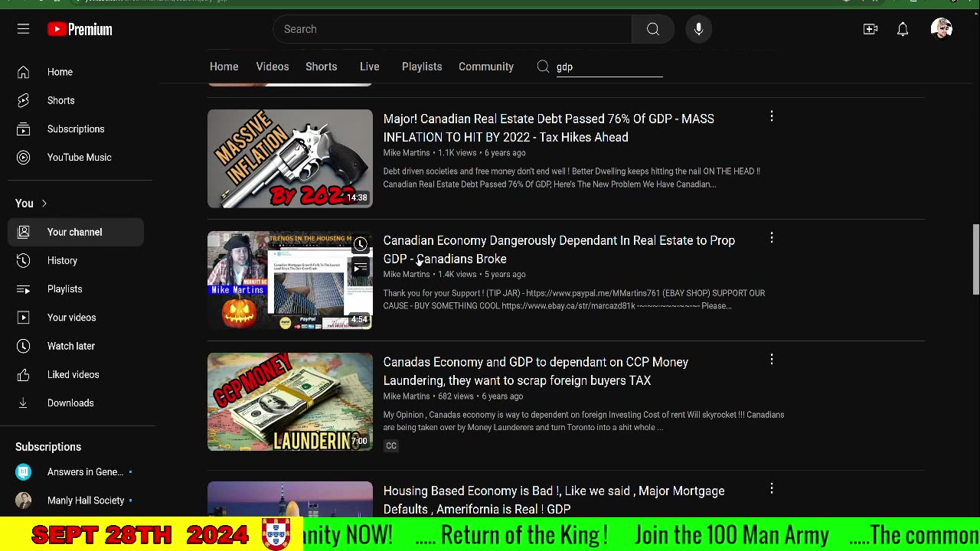Select Home in the sidebar
The image size is (980, 551).
point(75,72)
